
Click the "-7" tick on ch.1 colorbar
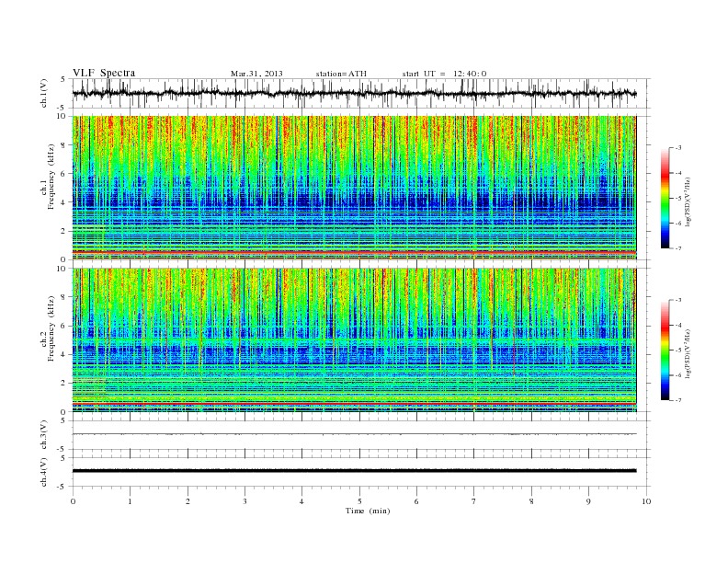point(678,248)
